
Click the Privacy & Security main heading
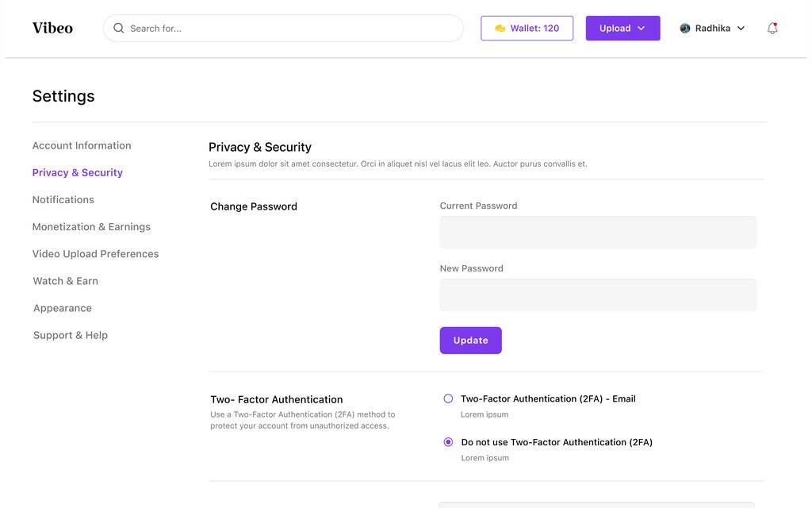click(260, 147)
